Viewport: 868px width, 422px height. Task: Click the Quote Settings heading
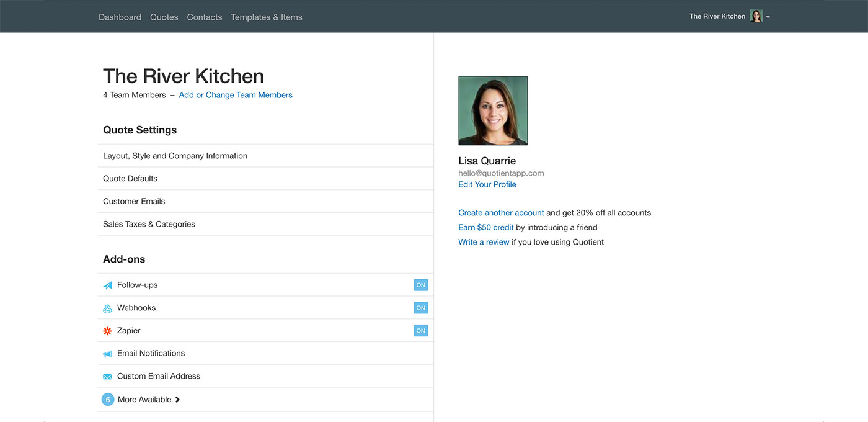140,130
